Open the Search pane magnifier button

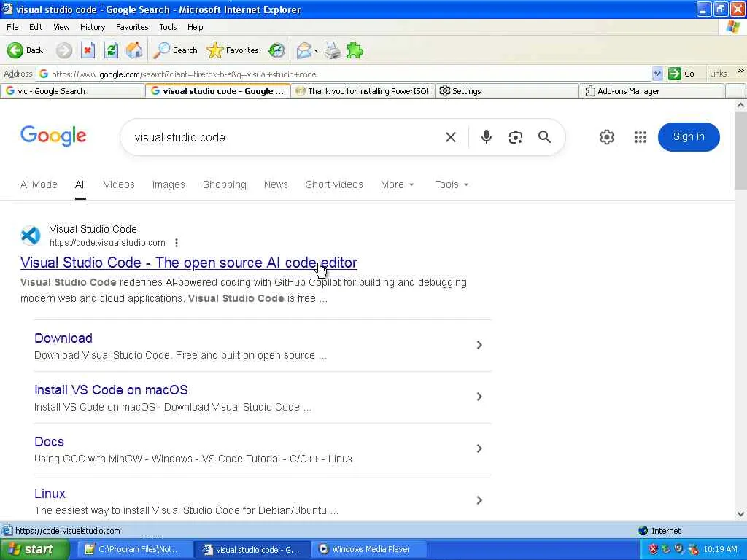tap(175, 50)
